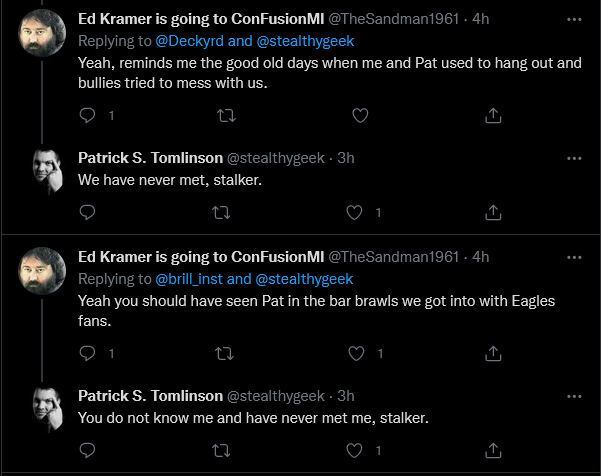This screenshot has width=601, height=476.
Task: Like the Eagles fans bar brawls tweet
Action: pos(356,353)
